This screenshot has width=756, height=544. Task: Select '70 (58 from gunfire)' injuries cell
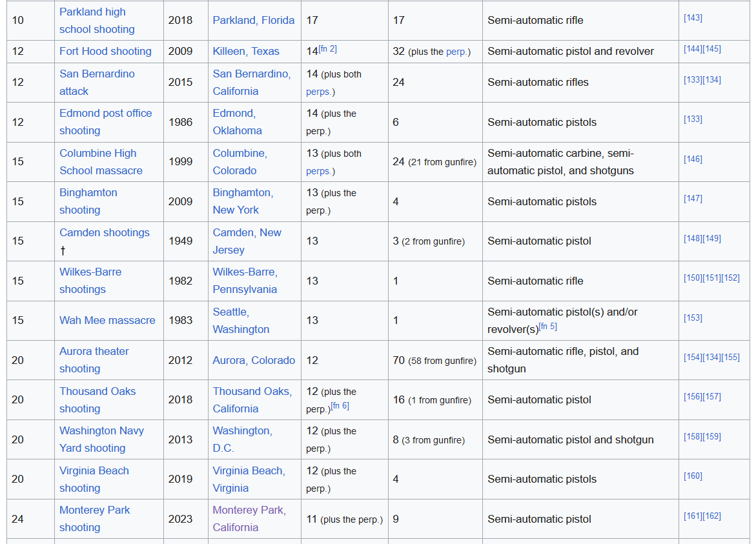[434, 361]
